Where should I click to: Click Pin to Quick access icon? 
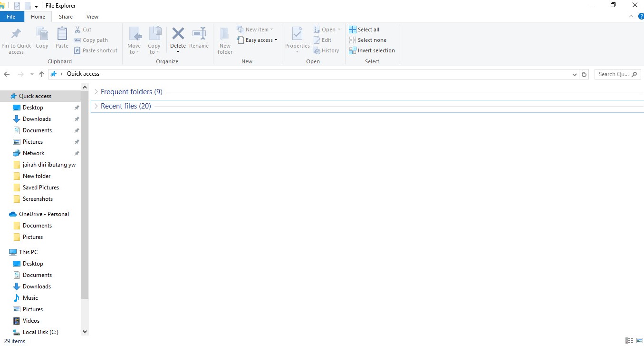(16, 34)
